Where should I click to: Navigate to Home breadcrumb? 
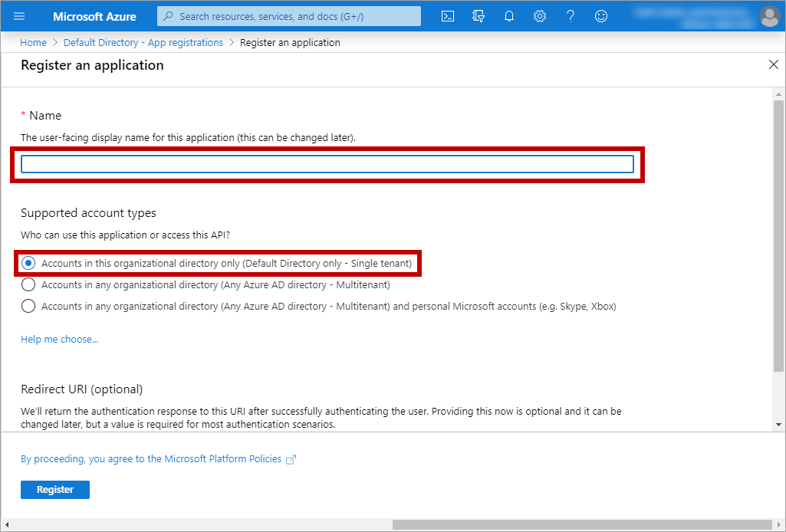tap(33, 43)
